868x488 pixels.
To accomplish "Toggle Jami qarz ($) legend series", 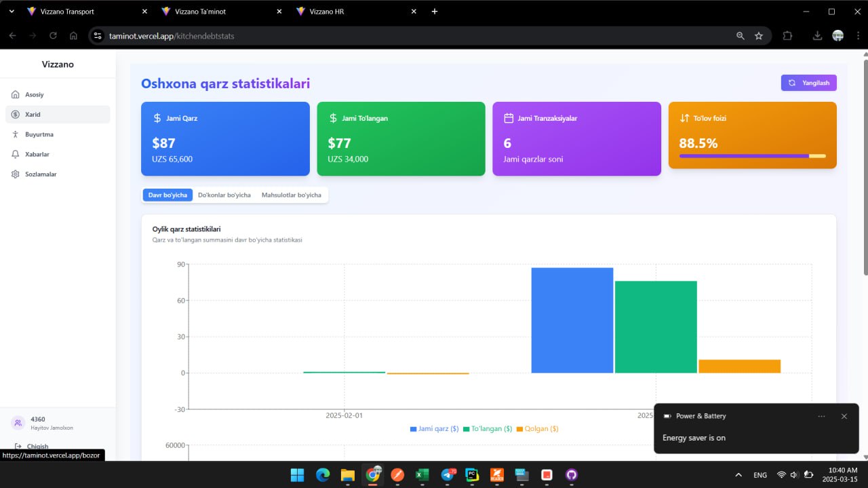I will [435, 429].
